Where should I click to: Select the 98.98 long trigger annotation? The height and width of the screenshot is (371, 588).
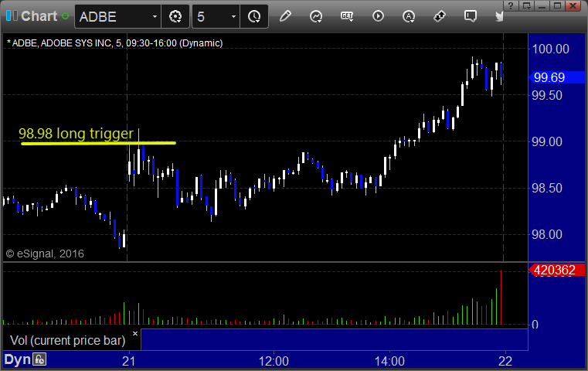point(76,133)
